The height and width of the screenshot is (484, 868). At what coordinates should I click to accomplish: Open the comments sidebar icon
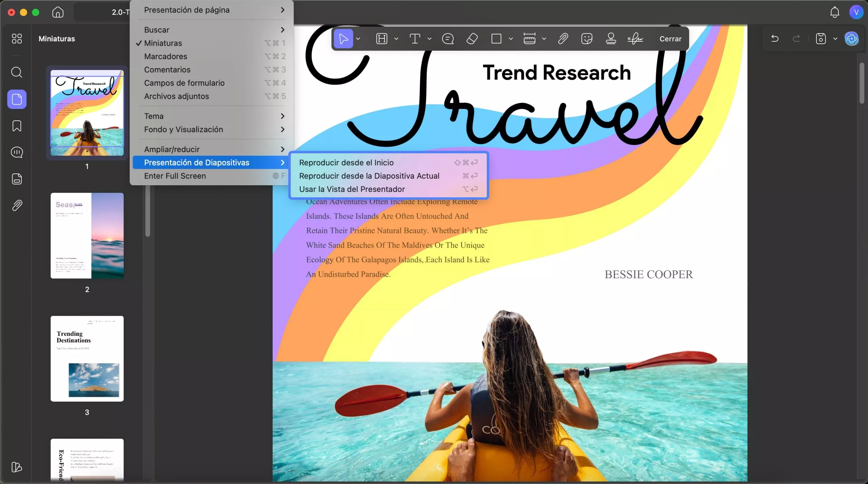pos(17,152)
